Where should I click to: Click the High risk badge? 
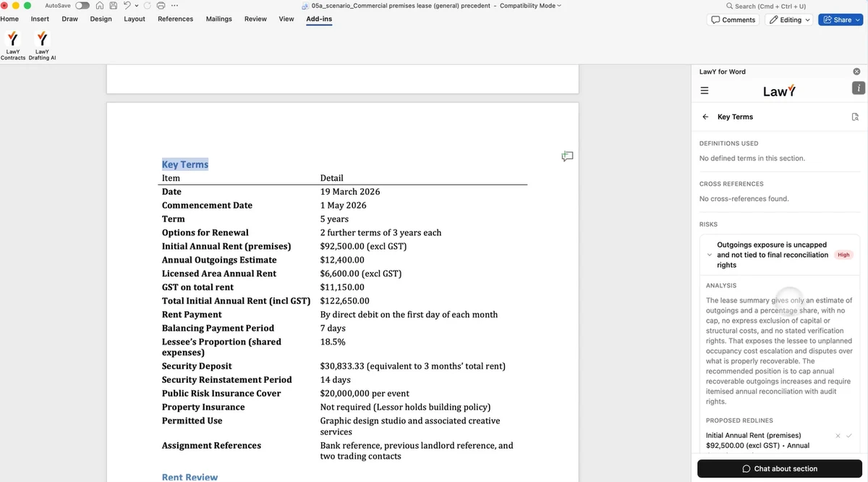click(843, 255)
